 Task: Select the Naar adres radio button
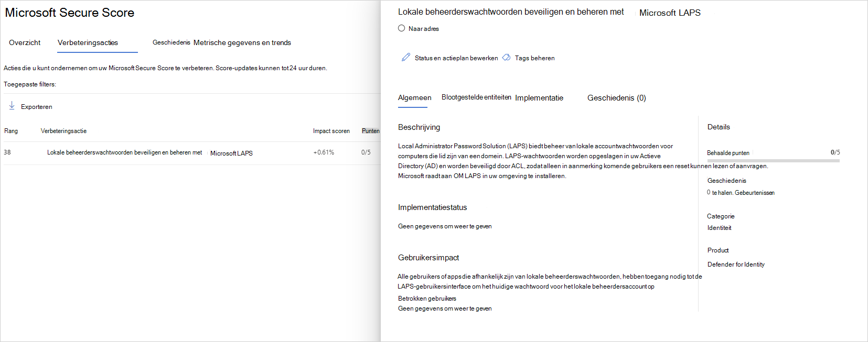click(x=401, y=28)
